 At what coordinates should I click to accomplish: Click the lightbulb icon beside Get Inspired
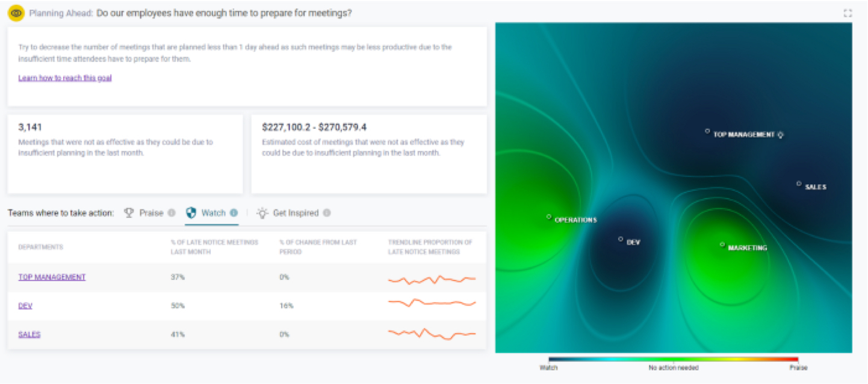pyautogui.click(x=262, y=212)
